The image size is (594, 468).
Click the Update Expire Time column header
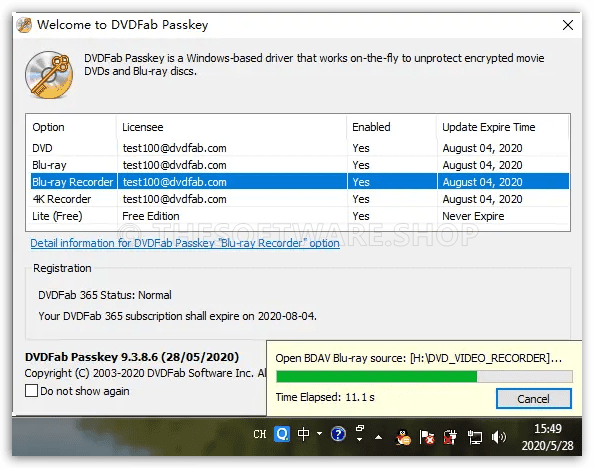[503, 127]
